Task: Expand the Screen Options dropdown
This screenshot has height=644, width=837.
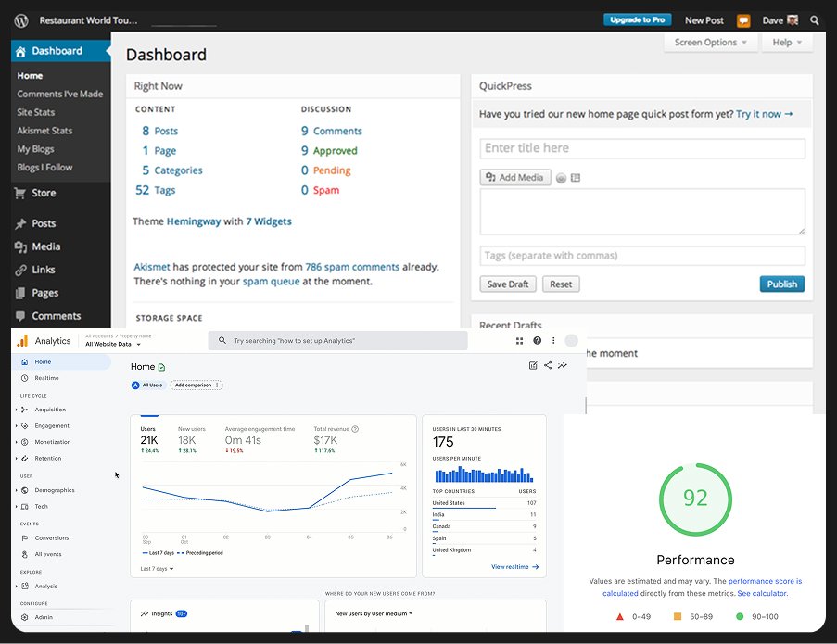Action: 710,43
